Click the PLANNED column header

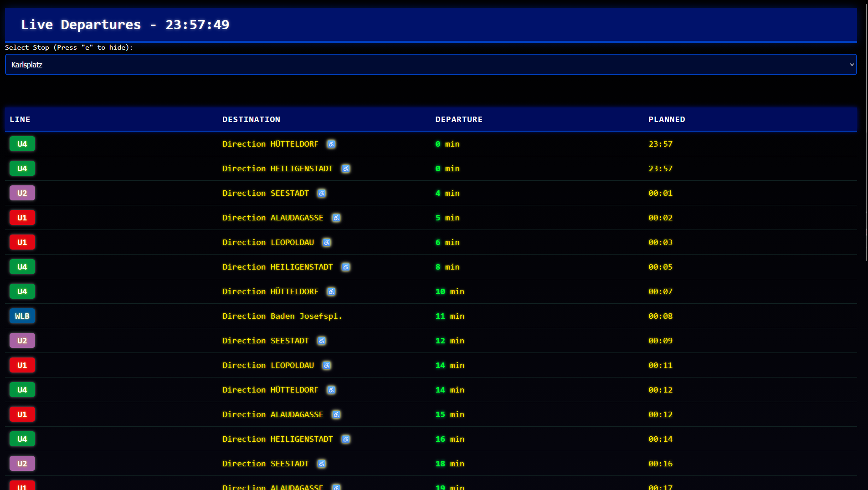pyautogui.click(x=667, y=119)
